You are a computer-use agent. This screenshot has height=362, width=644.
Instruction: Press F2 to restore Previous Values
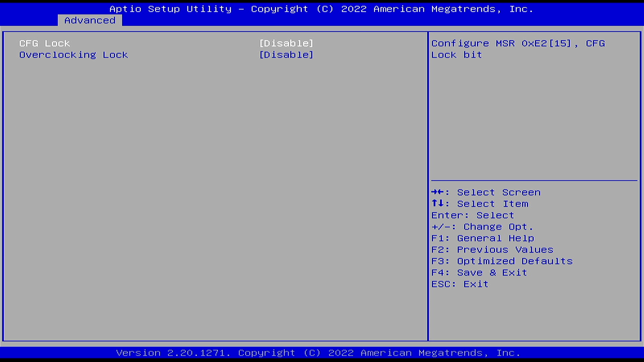click(492, 249)
